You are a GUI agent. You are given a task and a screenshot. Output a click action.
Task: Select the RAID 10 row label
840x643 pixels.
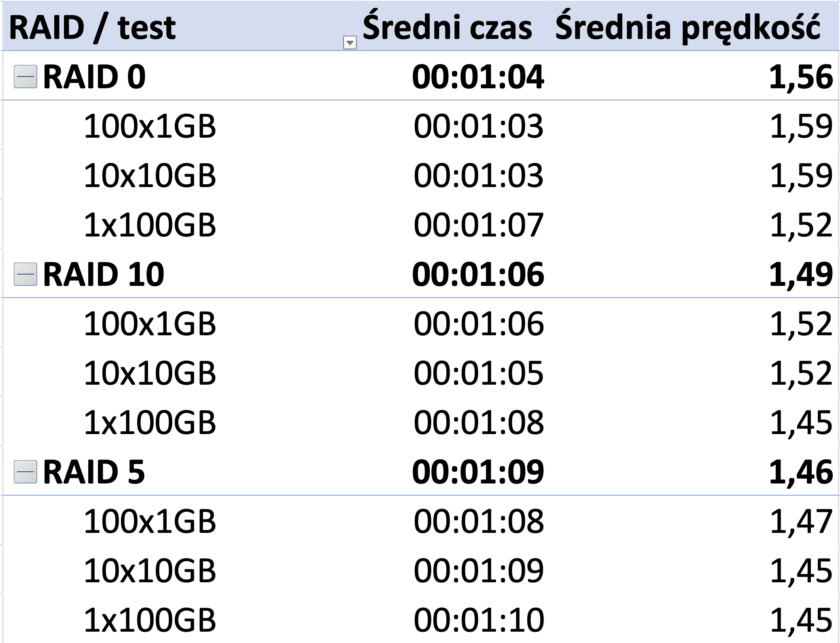tap(104, 274)
